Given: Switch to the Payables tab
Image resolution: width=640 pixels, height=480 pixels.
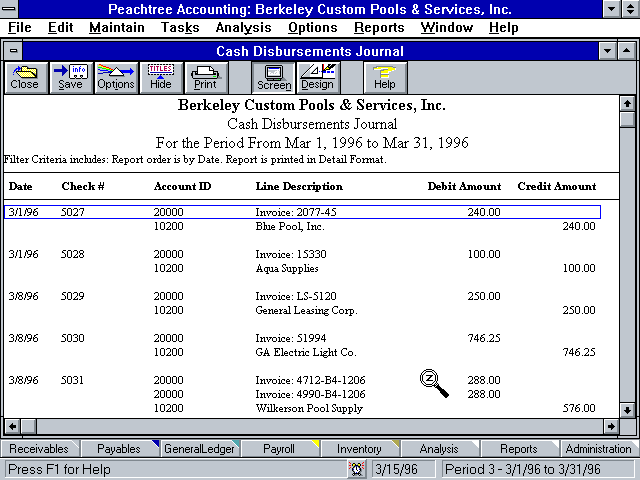Looking at the screenshot, I should click(119, 449).
